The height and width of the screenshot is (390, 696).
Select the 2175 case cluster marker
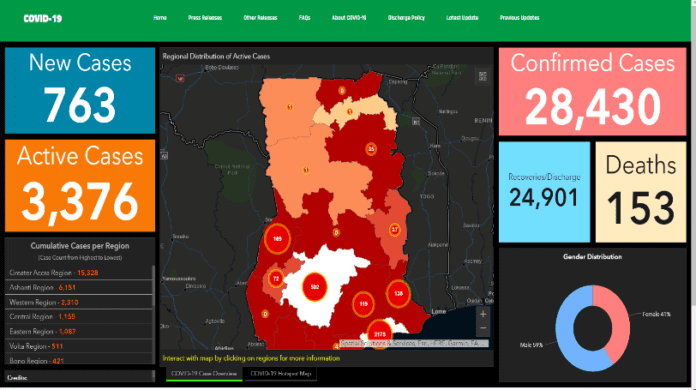click(x=380, y=334)
